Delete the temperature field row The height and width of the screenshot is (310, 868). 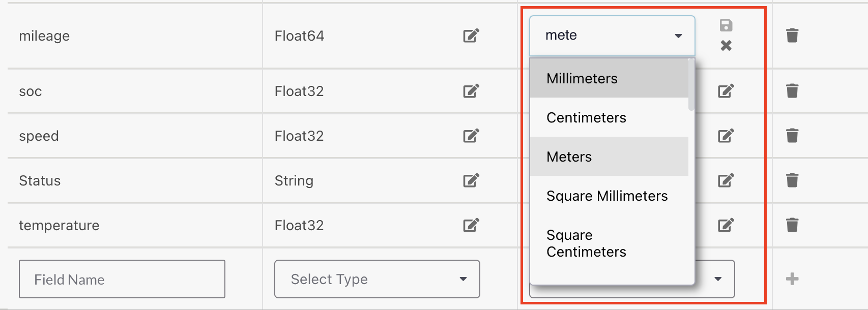[792, 225]
